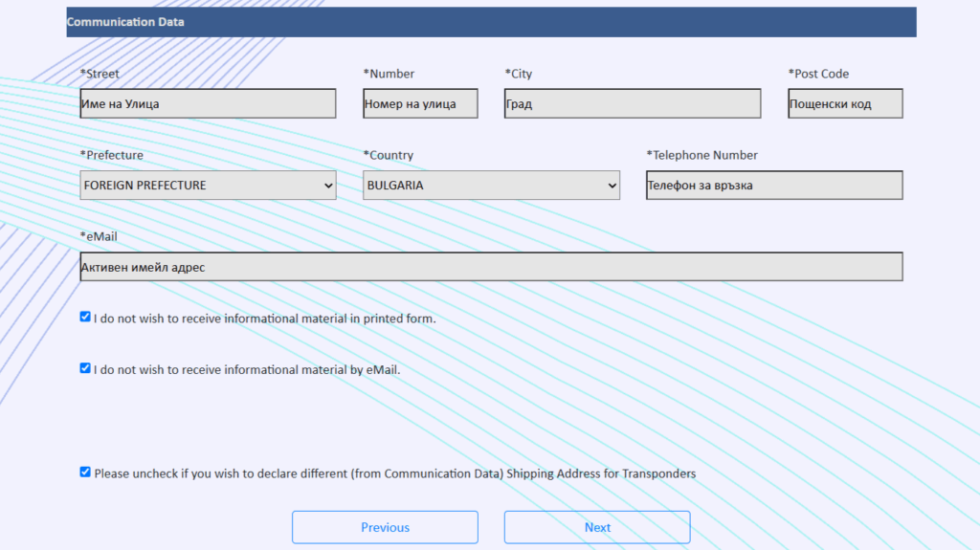Click the Communication Data header
The image size is (980, 550).
[491, 22]
